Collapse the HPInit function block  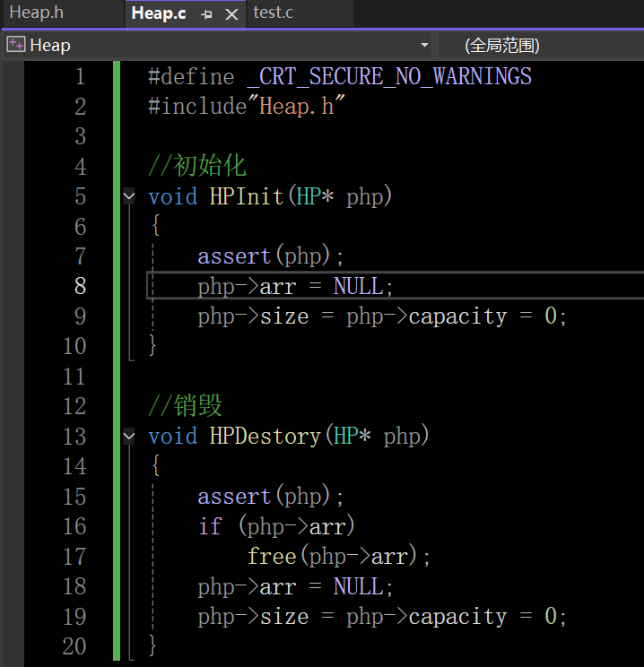pos(129,196)
